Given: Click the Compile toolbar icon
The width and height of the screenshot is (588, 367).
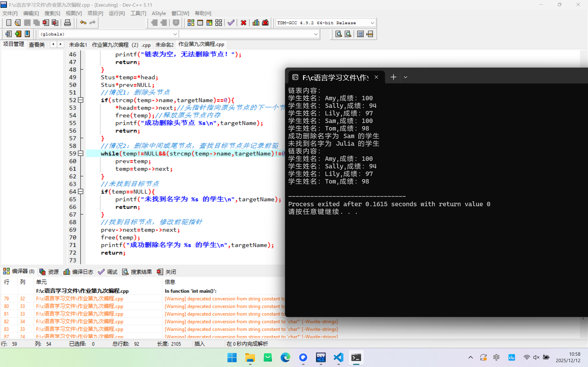Looking at the screenshot, I should pyautogui.click(x=191, y=23).
